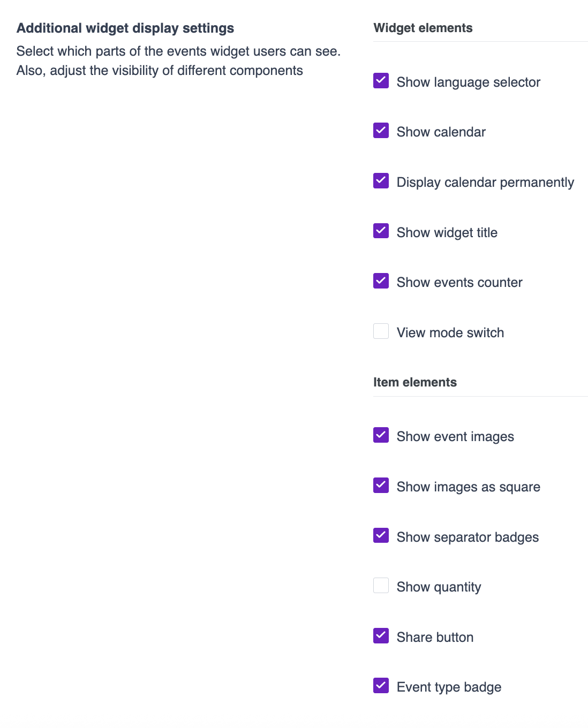Enable the View mode switch checkbox

(x=381, y=331)
